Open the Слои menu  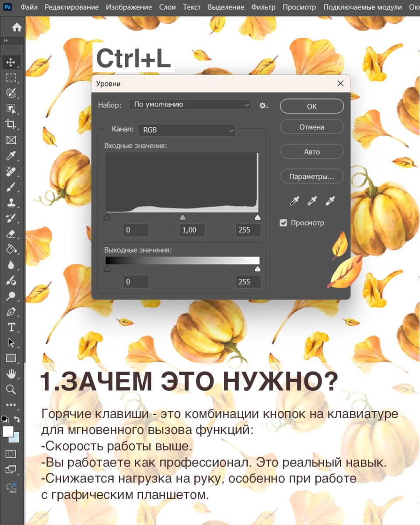(x=168, y=7)
